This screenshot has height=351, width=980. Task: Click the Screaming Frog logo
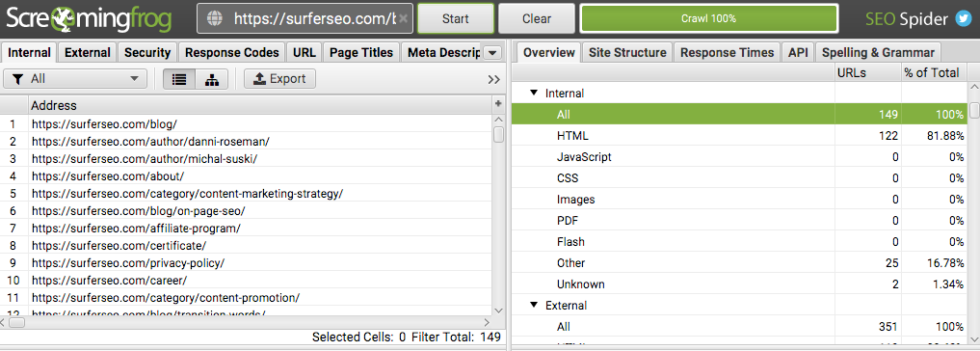pos(89,18)
